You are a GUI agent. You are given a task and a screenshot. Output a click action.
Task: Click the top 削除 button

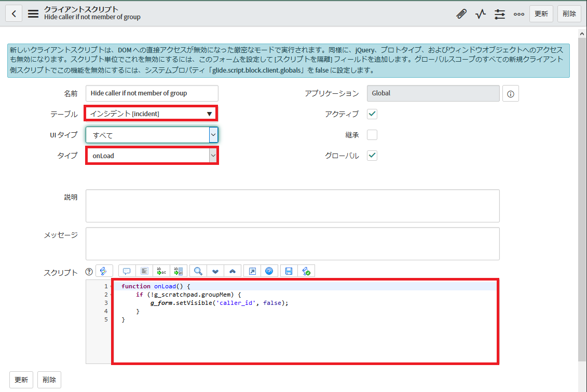point(569,14)
